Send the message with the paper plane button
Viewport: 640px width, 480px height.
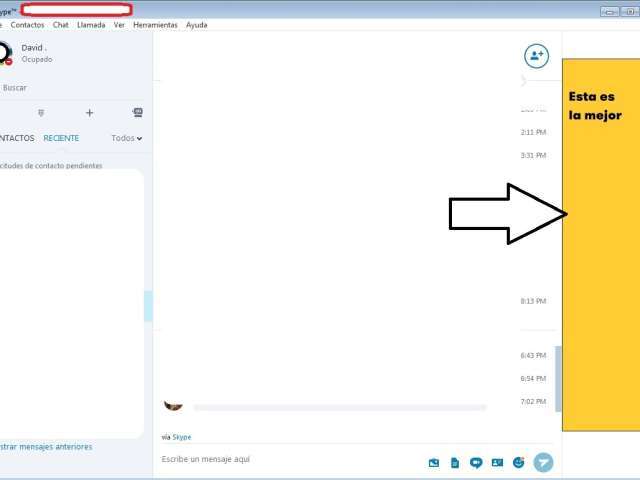click(543, 462)
